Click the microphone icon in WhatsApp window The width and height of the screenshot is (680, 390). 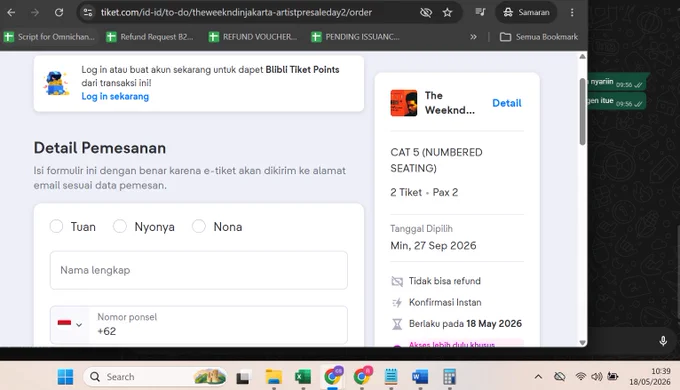click(x=663, y=341)
